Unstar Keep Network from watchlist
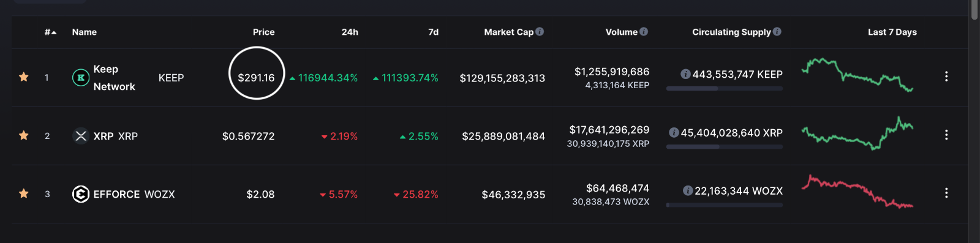980x243 pixels. coord(24,77)
